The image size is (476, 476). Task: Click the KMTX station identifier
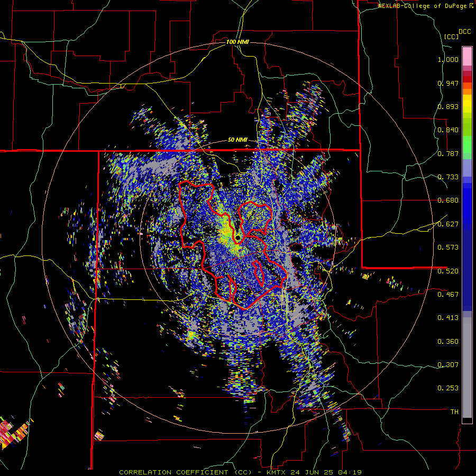[x=277, y=472]
